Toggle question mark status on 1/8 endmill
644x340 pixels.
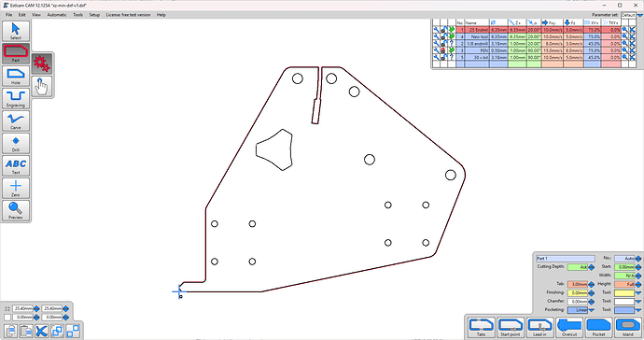tap(452, 44)
